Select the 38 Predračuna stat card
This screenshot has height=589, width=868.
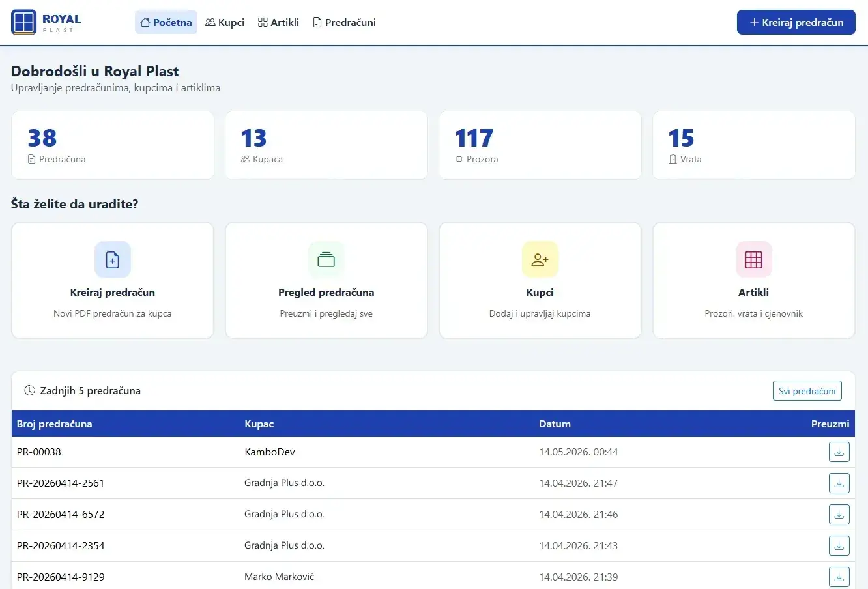113,145
